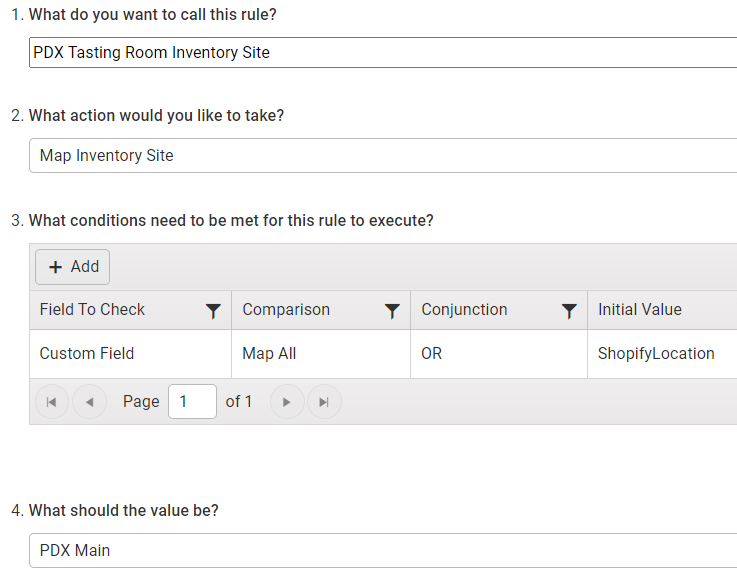737x571 pixels.
Task: Jump to the last page of conditions
Action: [324, 402]
